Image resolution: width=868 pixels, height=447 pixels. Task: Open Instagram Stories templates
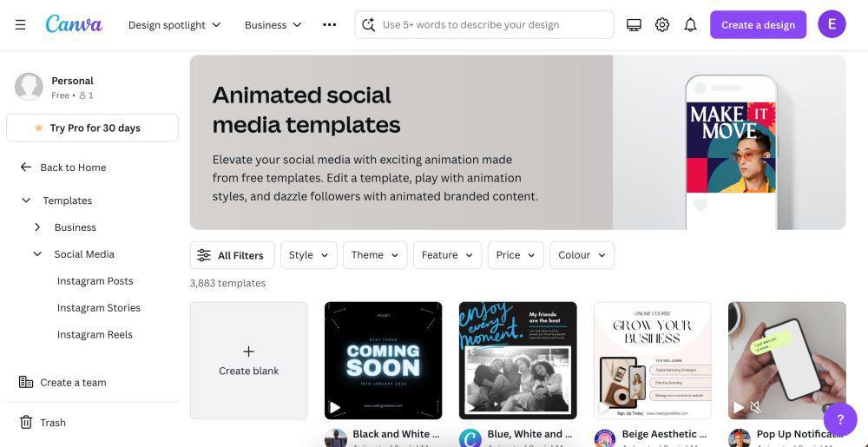click(99, 307)
